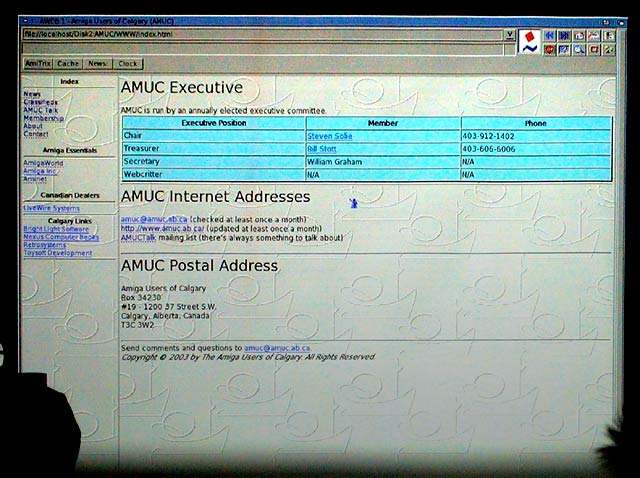
Task: Click the red Cancel load icon
Action: coord(549,50)
